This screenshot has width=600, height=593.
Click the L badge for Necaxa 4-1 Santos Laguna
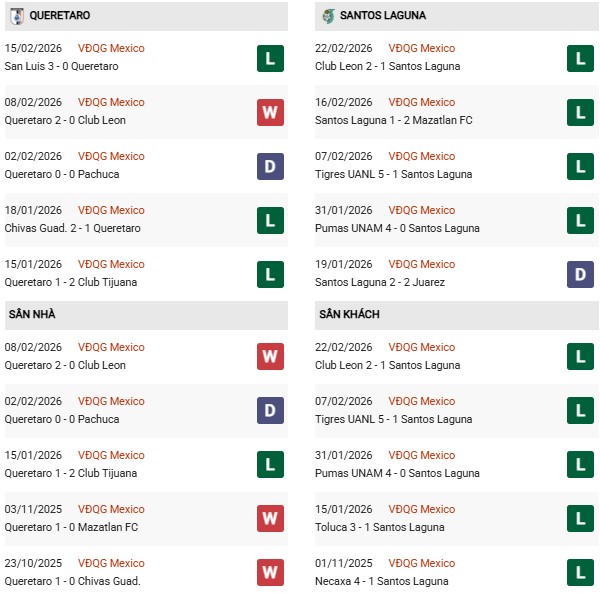point(580,573)
